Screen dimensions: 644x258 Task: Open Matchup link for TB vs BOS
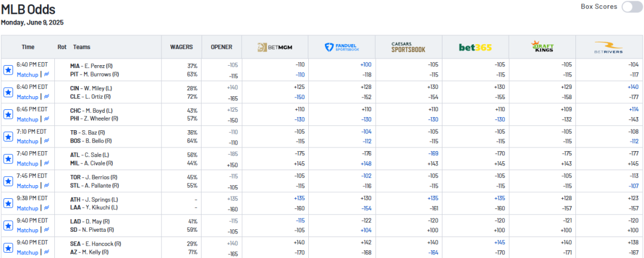click(x=27, y=142)
